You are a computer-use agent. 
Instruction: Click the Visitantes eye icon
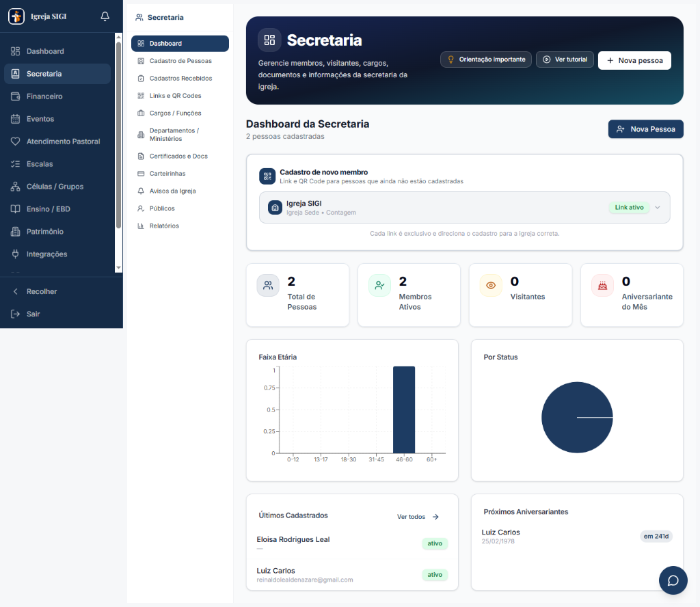tap(491, 286)
